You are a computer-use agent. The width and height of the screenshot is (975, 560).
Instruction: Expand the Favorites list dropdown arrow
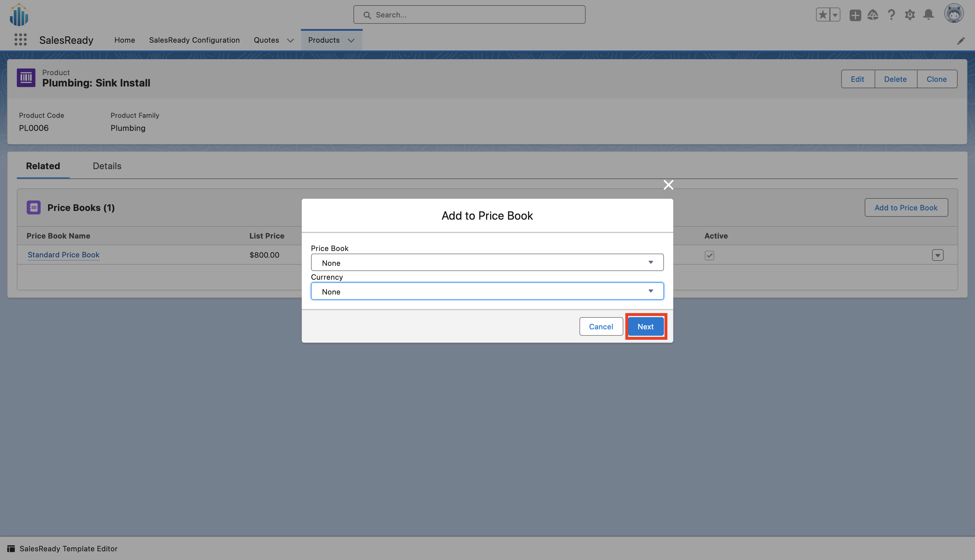(835, 15)
